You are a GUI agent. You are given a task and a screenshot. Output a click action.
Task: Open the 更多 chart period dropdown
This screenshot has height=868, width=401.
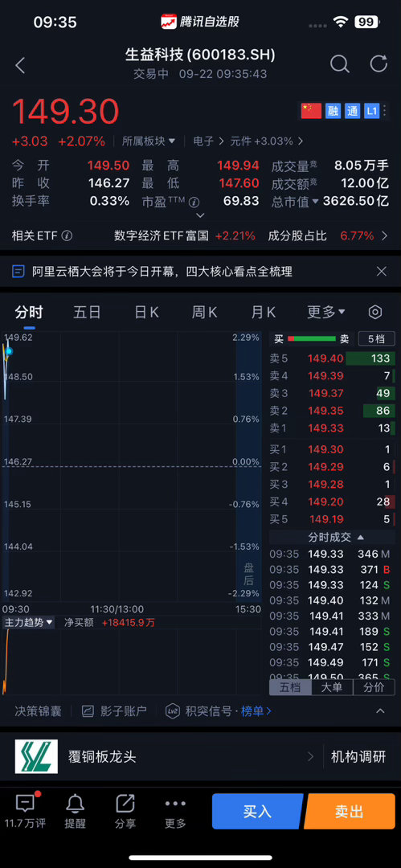[x=326, y=312]
